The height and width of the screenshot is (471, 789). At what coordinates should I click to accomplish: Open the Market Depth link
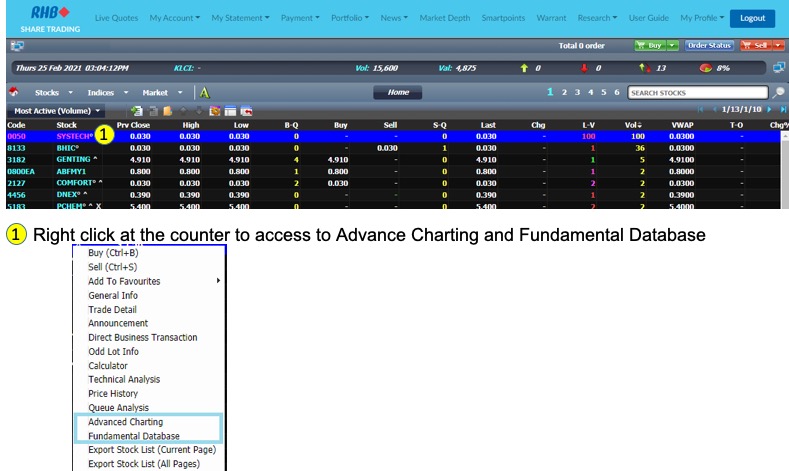(x=445, y=18)
